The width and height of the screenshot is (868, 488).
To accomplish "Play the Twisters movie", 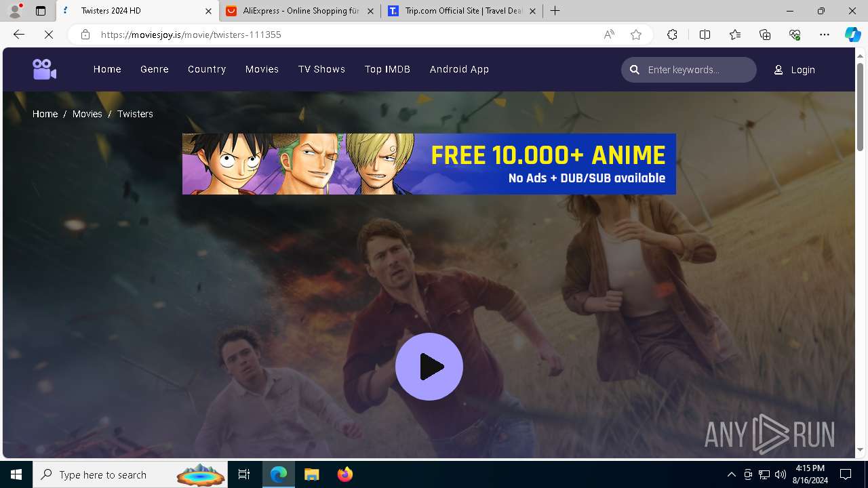I will click(429, 367).
